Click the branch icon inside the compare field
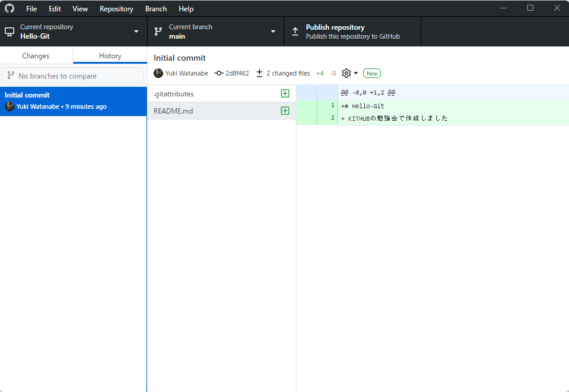The image size is (569, 392). click(11, 75)
